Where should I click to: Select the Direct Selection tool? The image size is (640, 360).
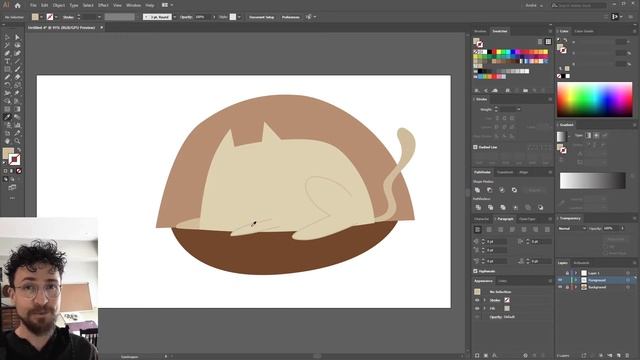pos(17,37)
